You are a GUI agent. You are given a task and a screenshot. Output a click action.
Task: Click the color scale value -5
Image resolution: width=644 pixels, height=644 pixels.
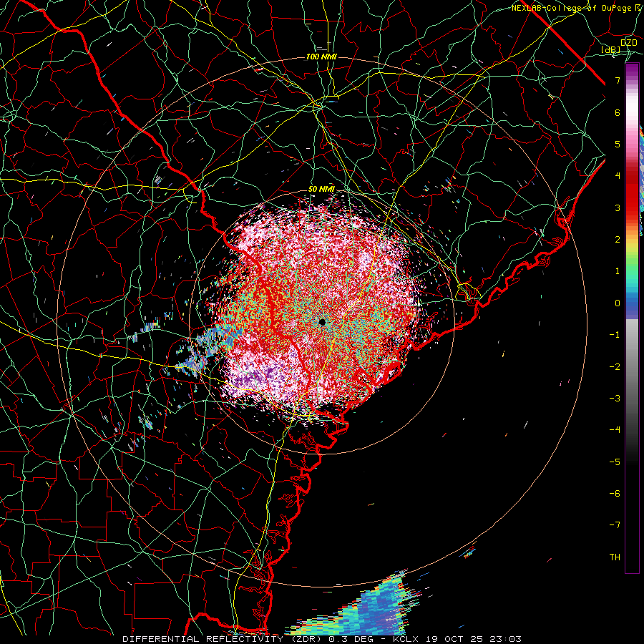pyautogui.click(x=615, y=462)
